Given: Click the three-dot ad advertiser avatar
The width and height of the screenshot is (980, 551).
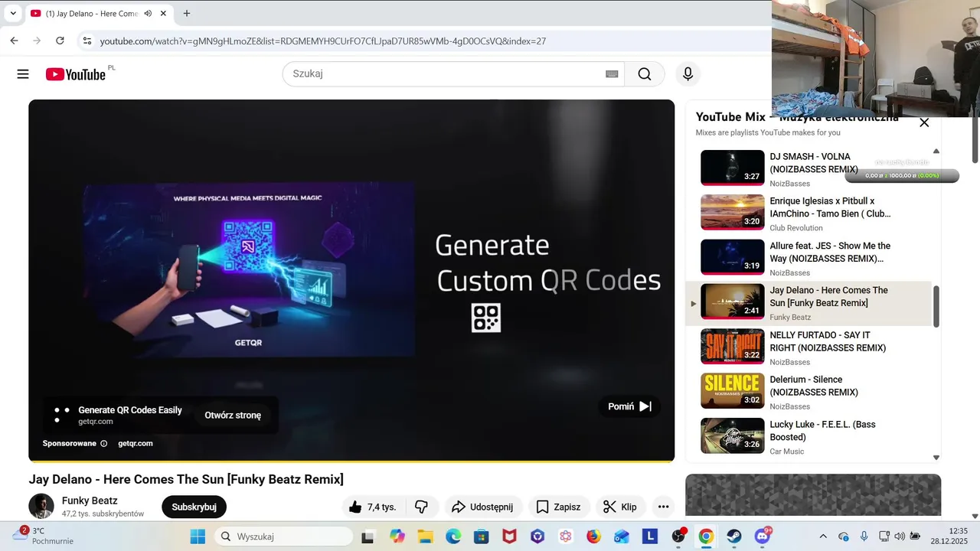Looking at the screenshot, I should 61,416.
